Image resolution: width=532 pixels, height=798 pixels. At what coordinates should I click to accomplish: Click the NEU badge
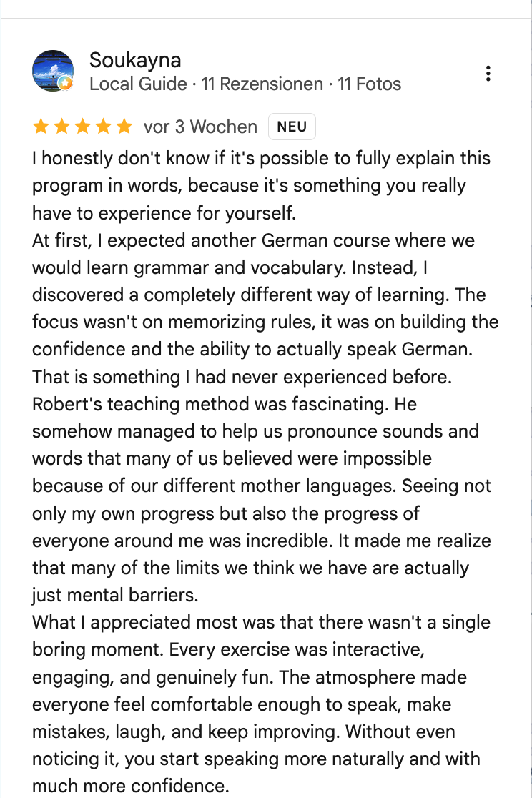coord(292,127)
